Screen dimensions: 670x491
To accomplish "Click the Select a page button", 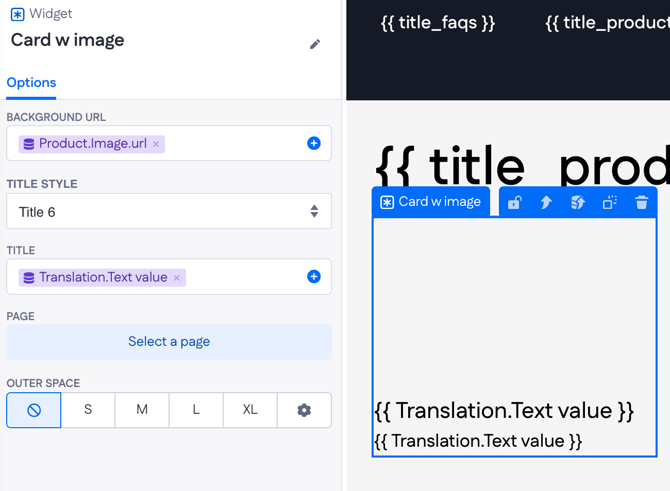I will coord(169,342).
